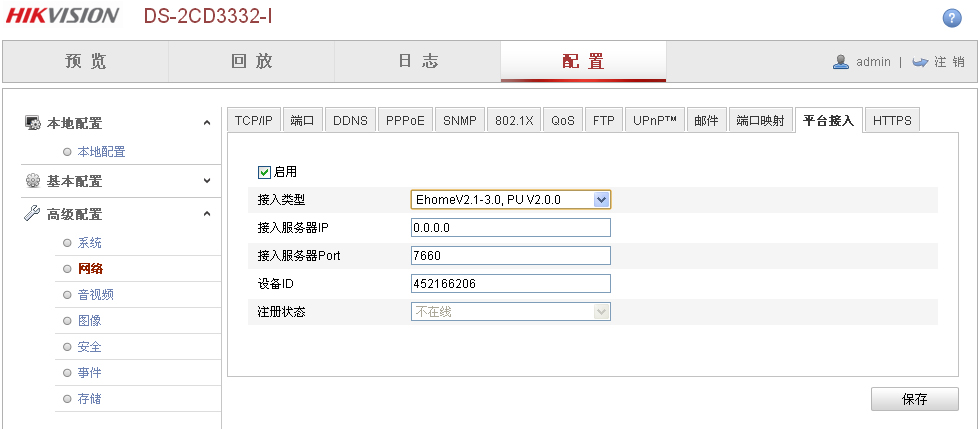Image resolution: width=978 pixels, height=429 pixels.
Task: Click the DS-2CD3332-I model title
Action: 208,16
